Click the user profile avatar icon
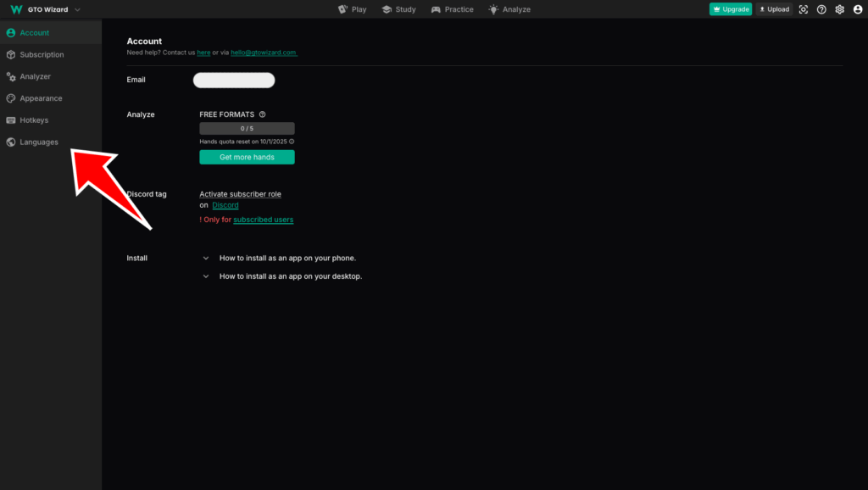The height and width of the screenshot is (490, 868). (857, 9)
